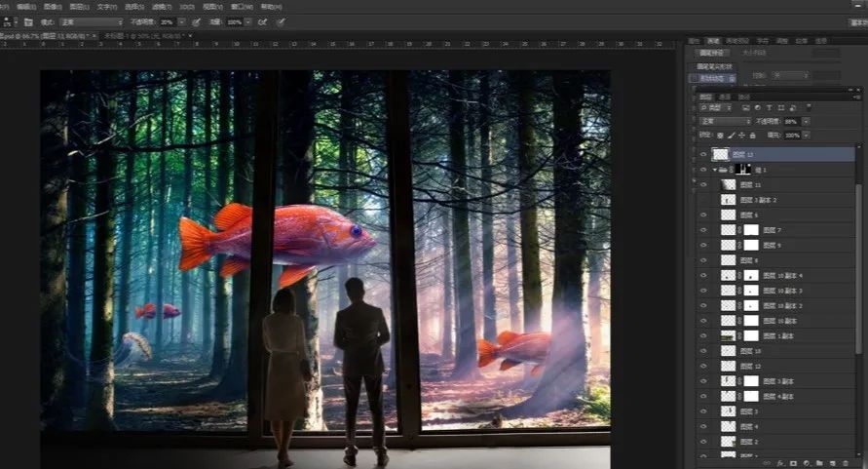Filter layers by smart objects icon
The image size is (868, 469).
pos(793,107)
